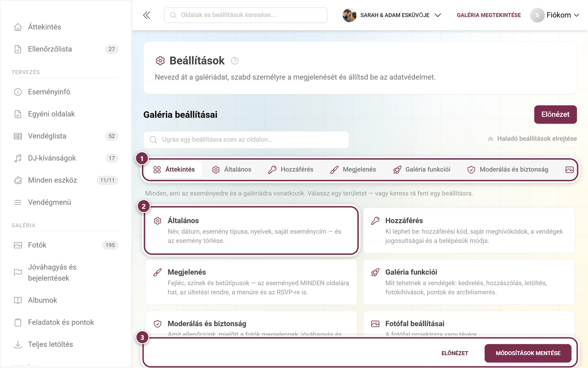Image resolution: width=588 pixels, height=368 pixels.
Task: Open Galéria funkciói settings card
Action: (x=469, y=282)
